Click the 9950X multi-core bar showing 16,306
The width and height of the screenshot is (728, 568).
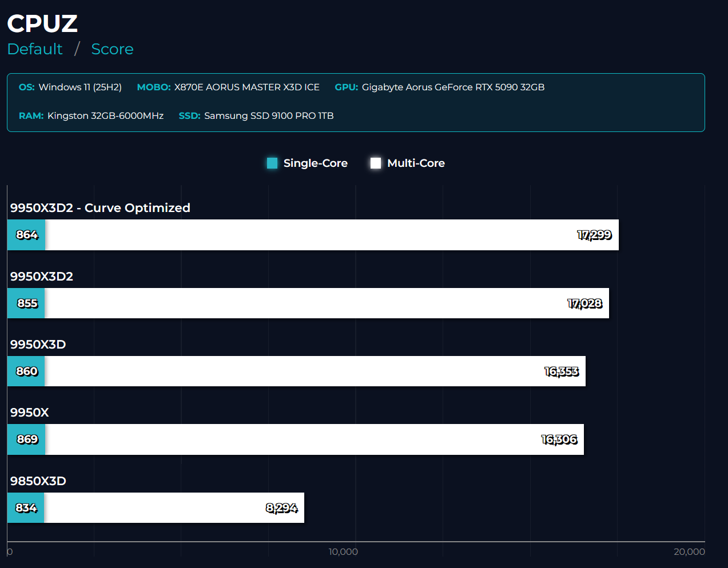pyautogui.click(x=315, y=439)
